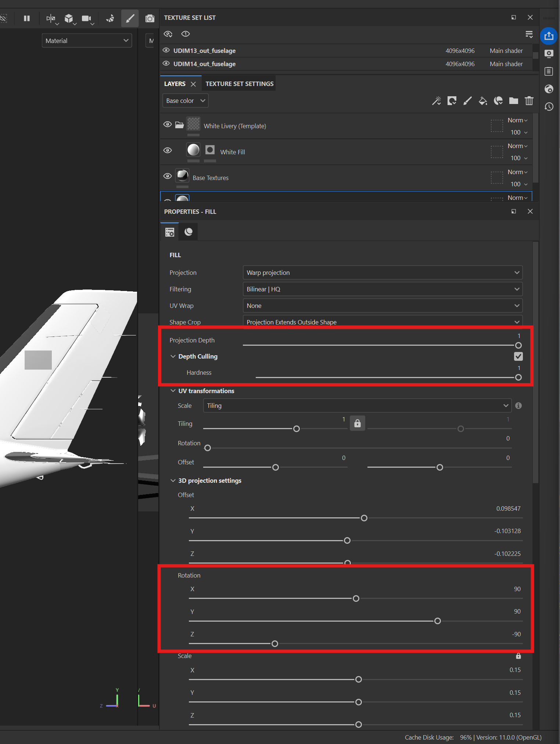
Task: Open the Projection dropdown showing Warp projection
Action: (382, 273)
